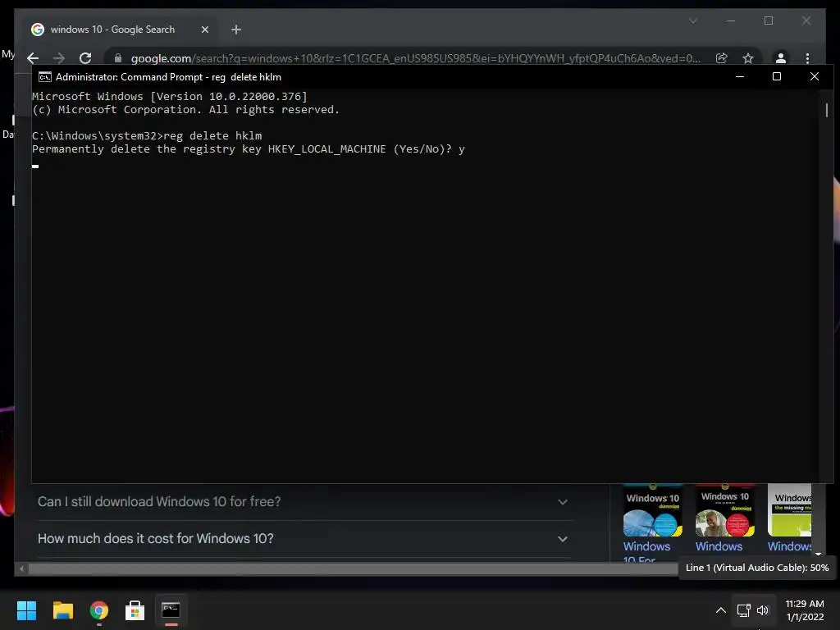840x630 pixels.
Task: Close the windows 10 Google Search tab
Action: tap(204, 30)
